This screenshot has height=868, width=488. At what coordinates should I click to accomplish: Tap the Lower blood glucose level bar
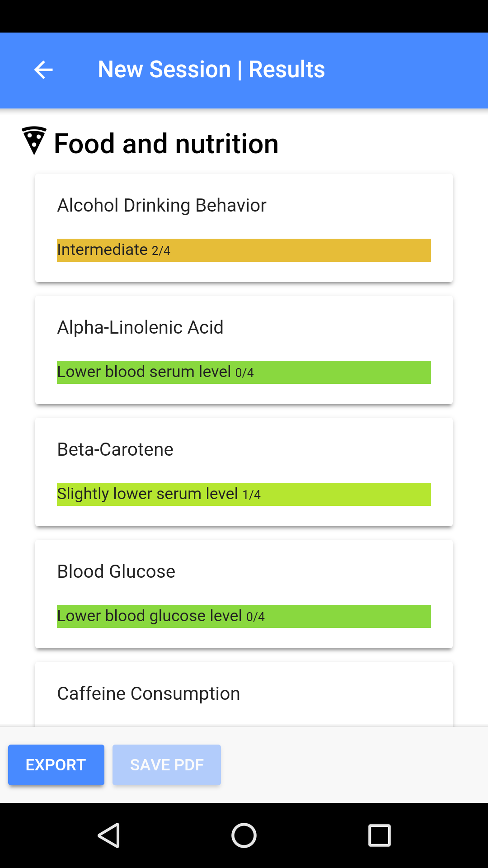click(244, 616)
